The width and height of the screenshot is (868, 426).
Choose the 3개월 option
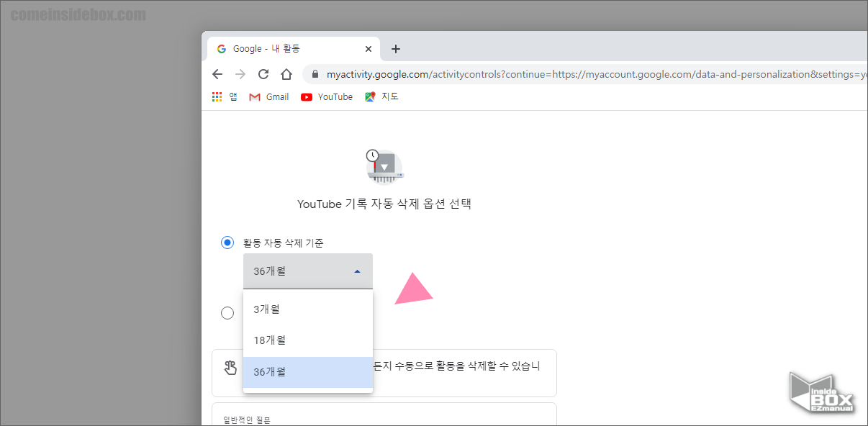[x=308, y=309]
